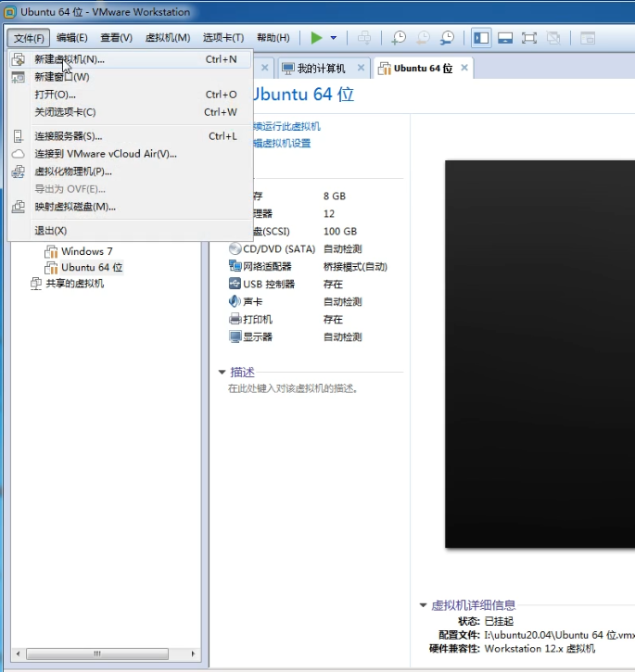
Task: Open the 编辑(E) menu
Action: coord(72,38)
